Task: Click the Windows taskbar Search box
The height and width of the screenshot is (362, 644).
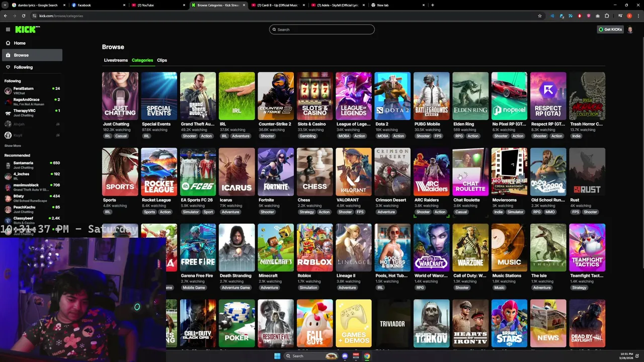Action: coord(312,356)
